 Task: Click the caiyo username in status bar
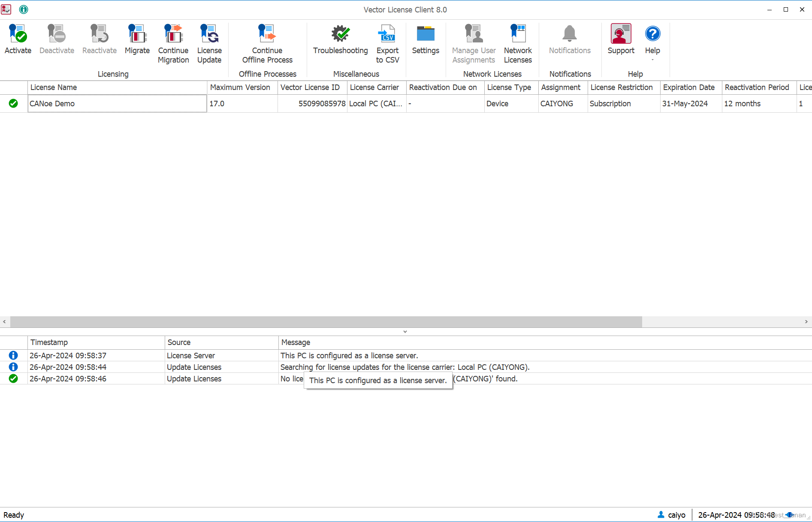676,515
